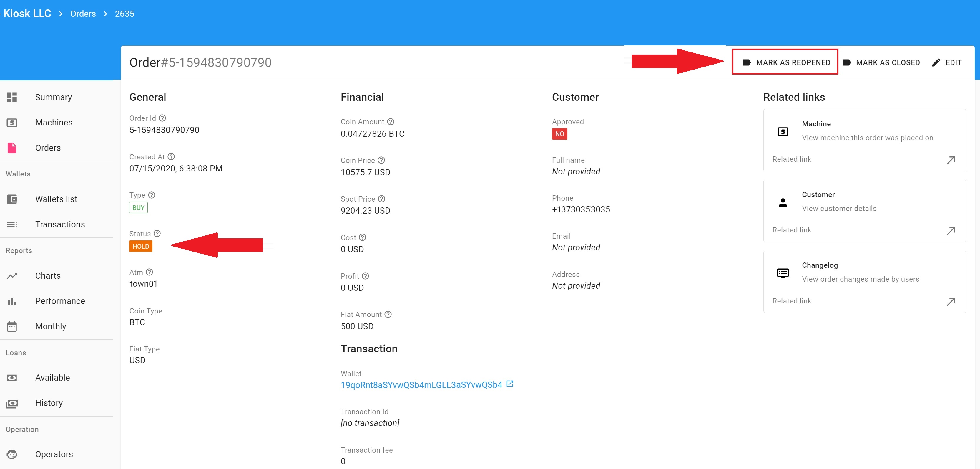Click the Summary dashboard icon
The height and width of the screenshot is (469, 980).
[x=12, y=97]
